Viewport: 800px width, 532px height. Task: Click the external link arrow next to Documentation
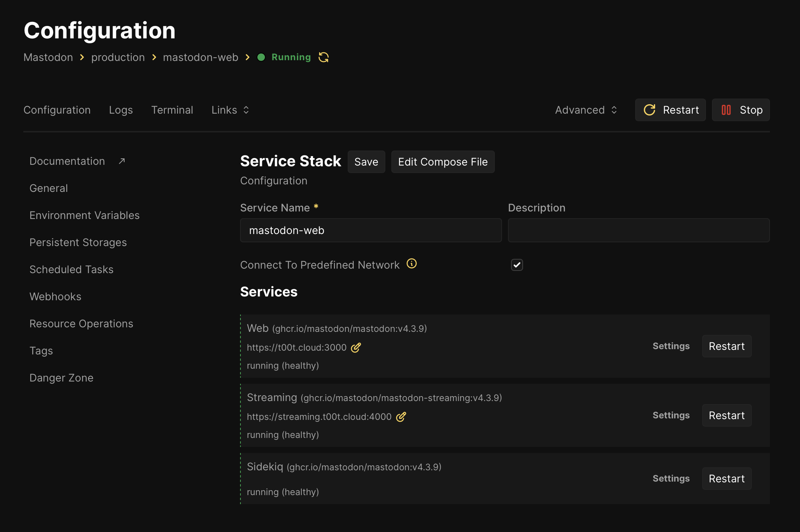click(x=121, y=161)
